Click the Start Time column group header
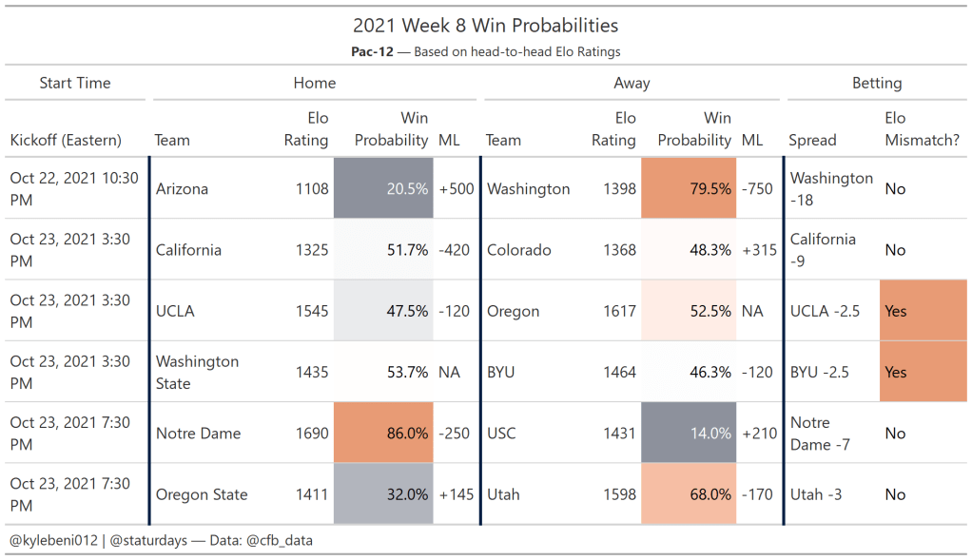 pyautogui.click(x=75, y=83)
